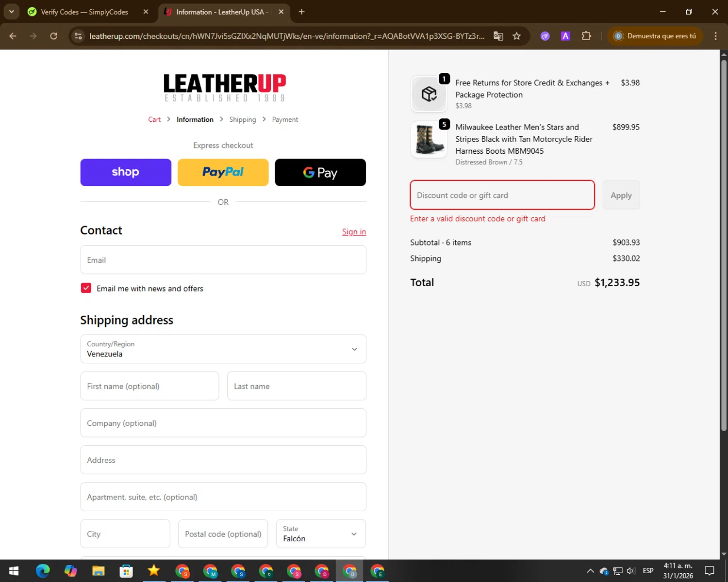Click the Apartment, suite, etc. field
This screenshot has height=582, width=728.
(223, 497)
